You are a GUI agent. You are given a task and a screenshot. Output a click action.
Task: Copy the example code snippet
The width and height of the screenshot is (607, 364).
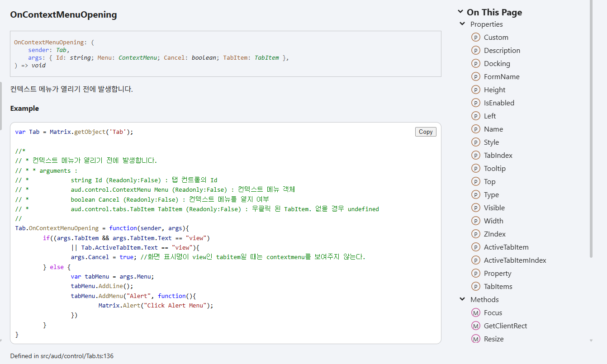tap(425, 132)
